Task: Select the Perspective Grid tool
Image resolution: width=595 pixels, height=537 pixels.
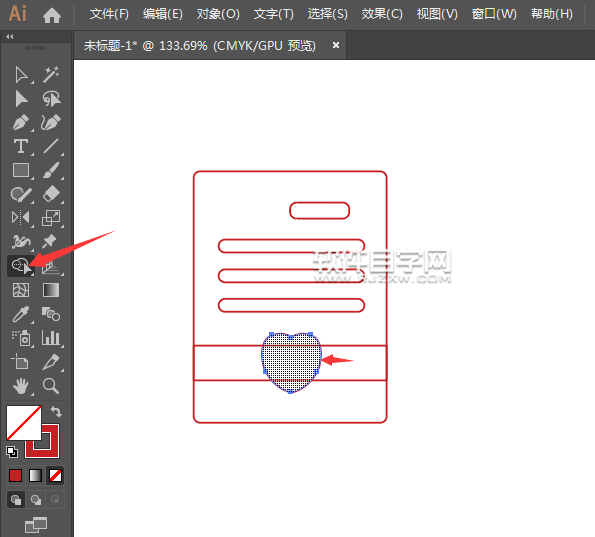Action: (x=51, y=268)
